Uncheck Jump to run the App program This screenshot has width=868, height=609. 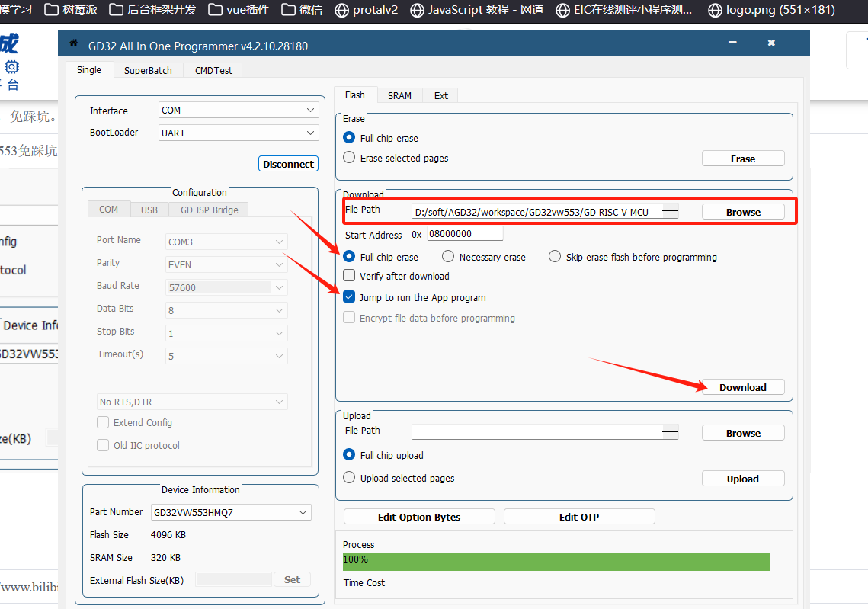[x=350, y=297]
